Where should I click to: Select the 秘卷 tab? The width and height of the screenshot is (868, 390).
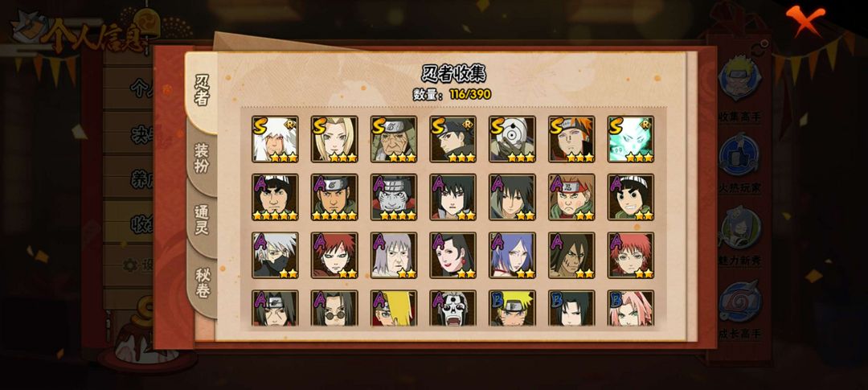pyautogui.click(x=202, y=283)
